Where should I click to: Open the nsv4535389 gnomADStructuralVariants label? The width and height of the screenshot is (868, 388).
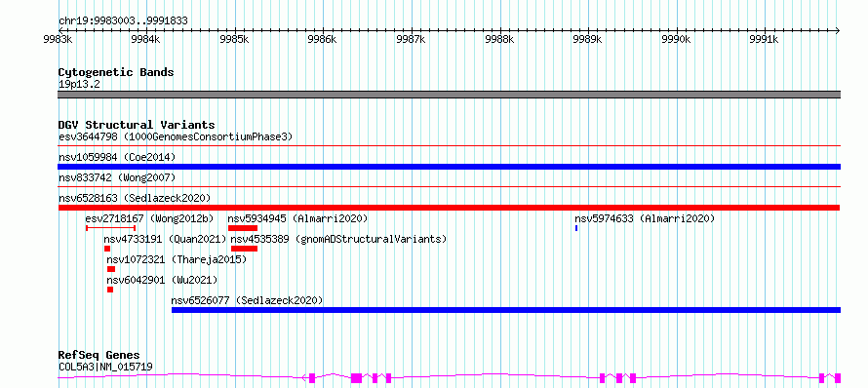pos(338,239)
